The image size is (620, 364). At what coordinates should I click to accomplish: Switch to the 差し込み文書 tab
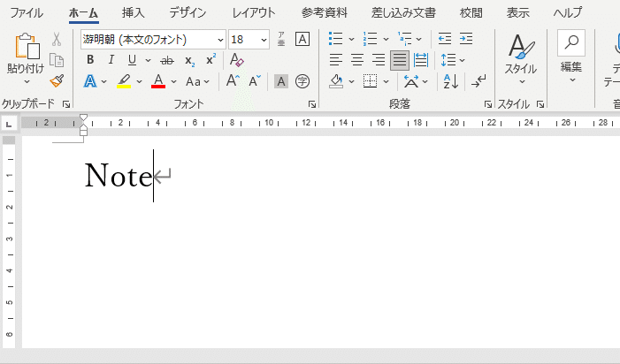(403, 13)
